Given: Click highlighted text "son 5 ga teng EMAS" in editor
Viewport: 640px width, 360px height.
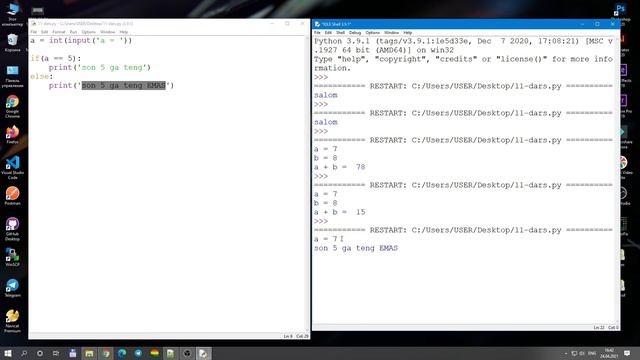Looking at the screenshot, I should [x=124, y=85].
